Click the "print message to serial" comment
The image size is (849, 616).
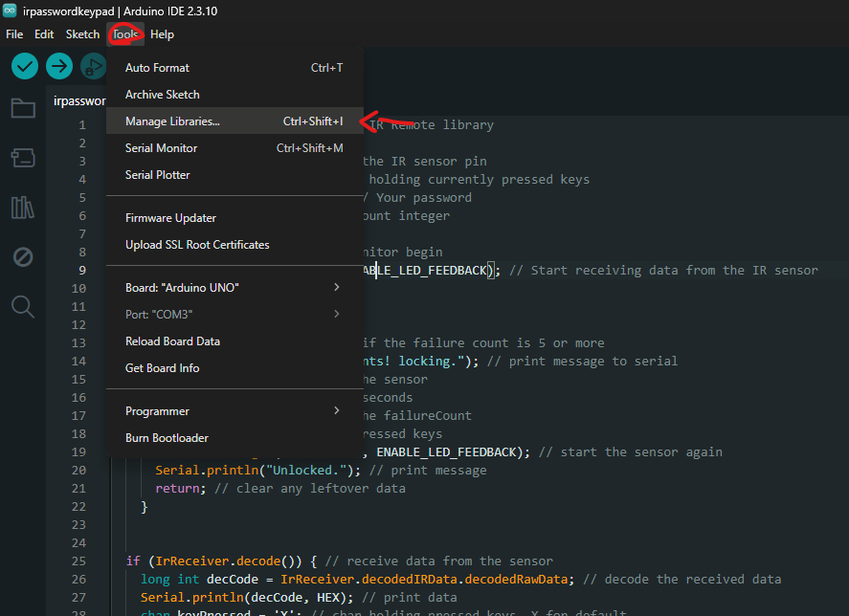[582, 361]
